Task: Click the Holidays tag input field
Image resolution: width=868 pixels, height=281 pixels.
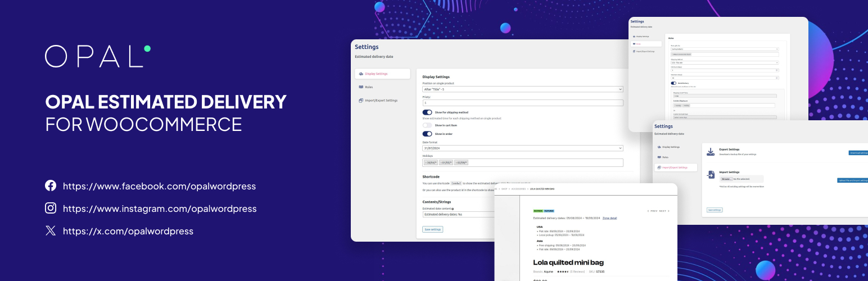Action: [x=523, y=163]
